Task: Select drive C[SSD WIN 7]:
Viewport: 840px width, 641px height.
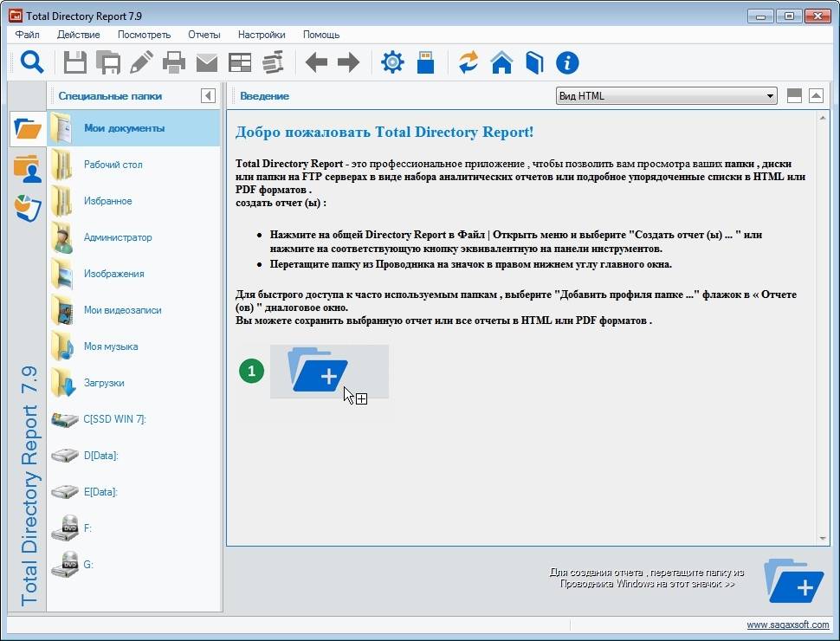Action: click(134, 419)
